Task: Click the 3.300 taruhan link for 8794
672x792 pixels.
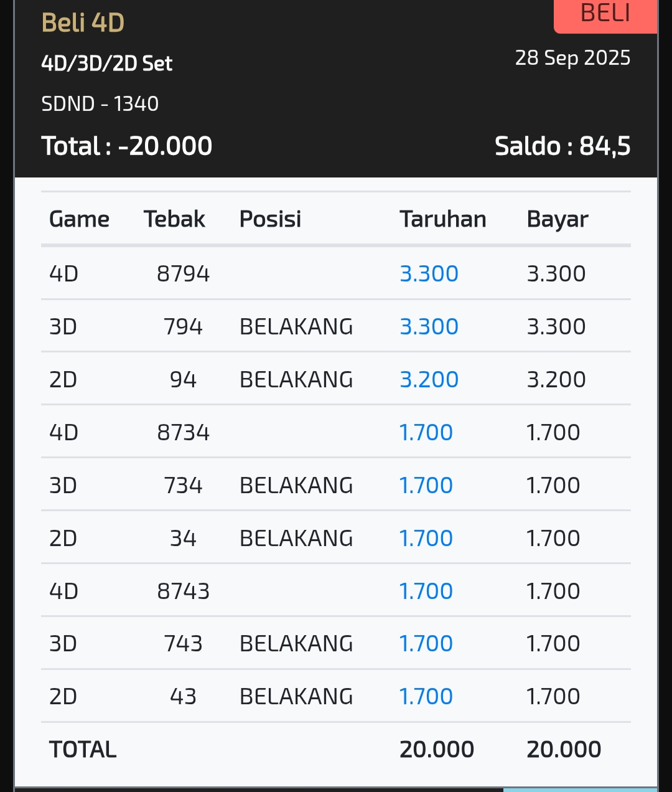Action: pos(429,273)
